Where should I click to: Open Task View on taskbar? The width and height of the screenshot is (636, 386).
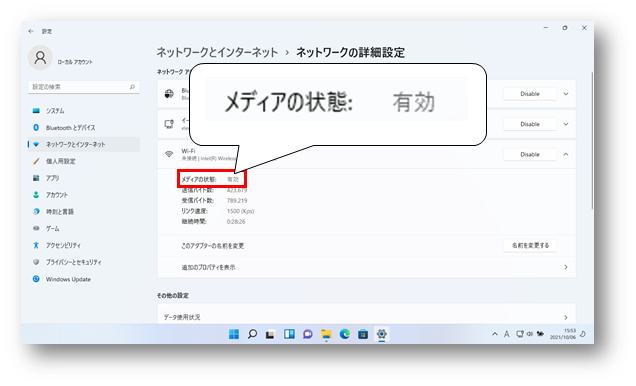270,334
